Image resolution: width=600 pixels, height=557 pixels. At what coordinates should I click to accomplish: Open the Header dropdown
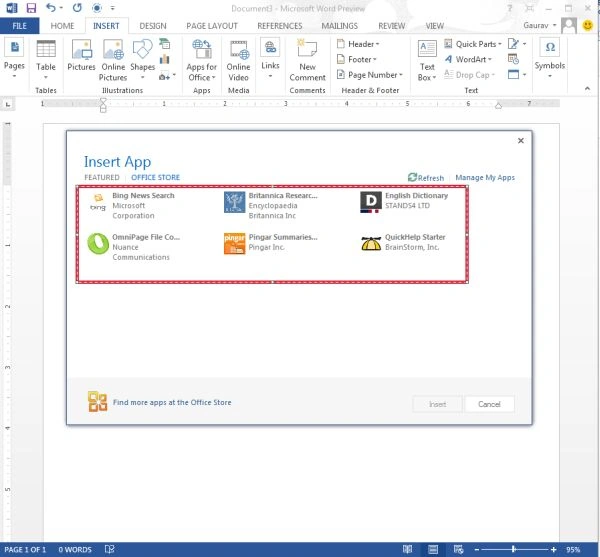pos(358,44)
